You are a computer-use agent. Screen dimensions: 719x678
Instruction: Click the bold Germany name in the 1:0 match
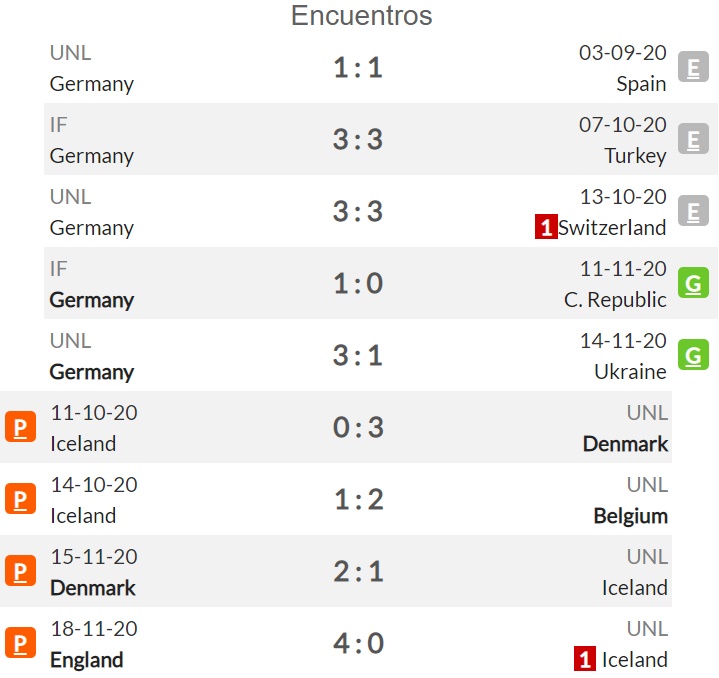tap(92, 300)
